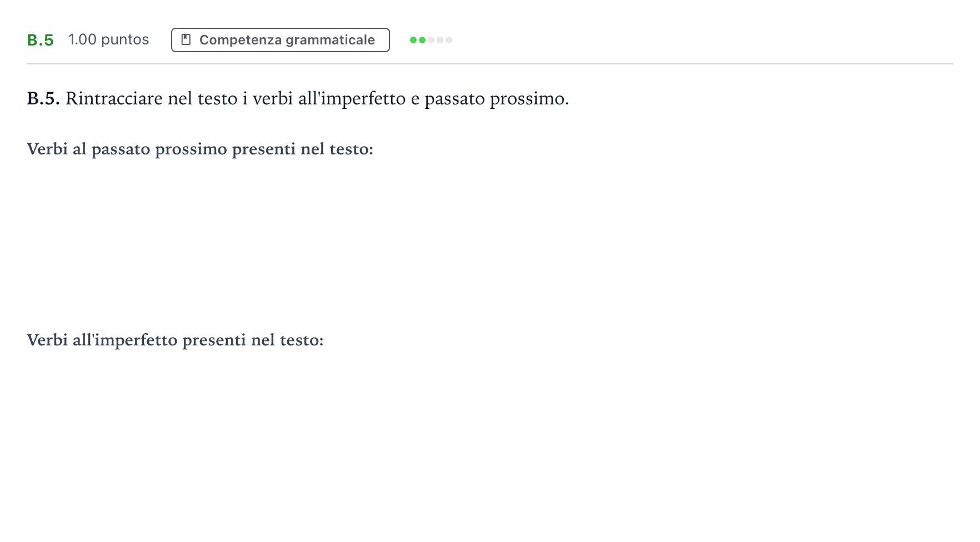
Task: Open the Competenza grammaticale tag
Action: 281,40
